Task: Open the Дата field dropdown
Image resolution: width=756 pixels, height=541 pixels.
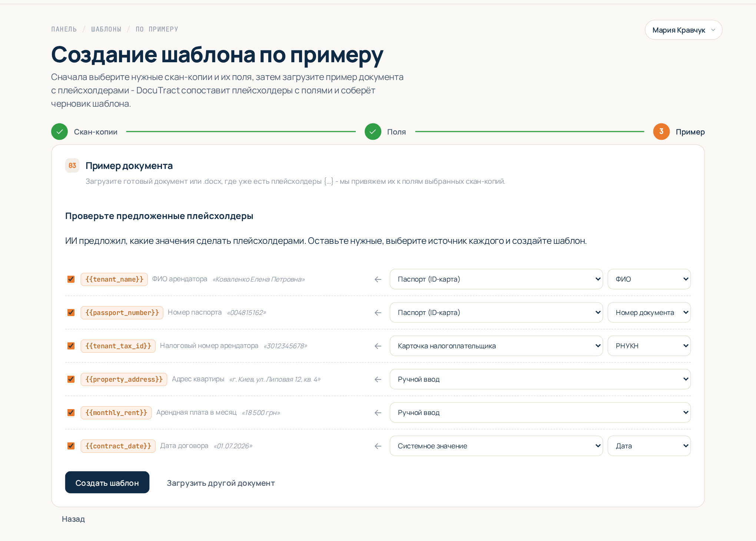Action: (649, 446)
